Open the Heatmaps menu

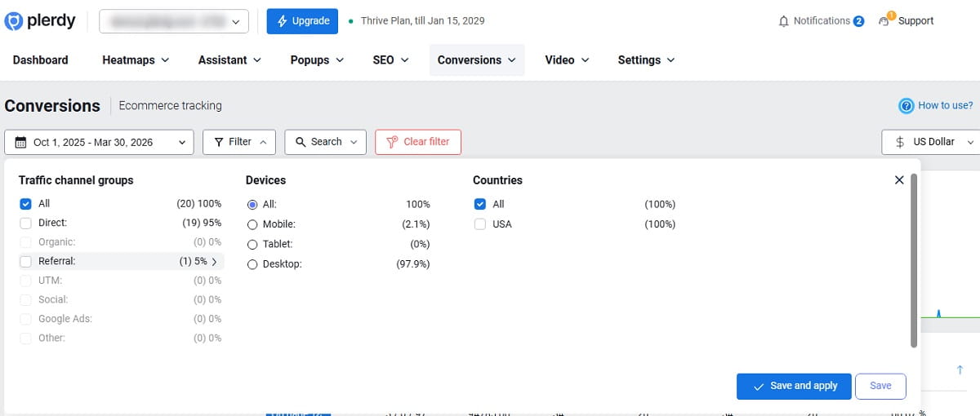click(x=136, y=60)
